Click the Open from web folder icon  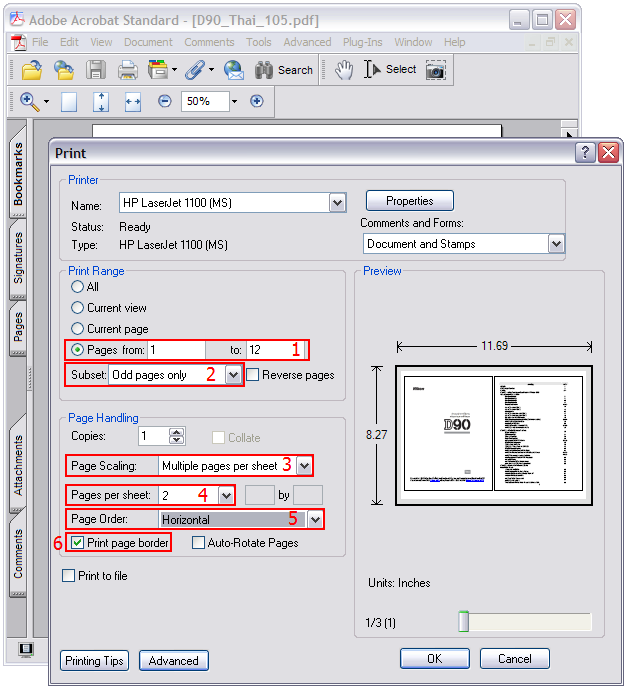coord(64,70)
